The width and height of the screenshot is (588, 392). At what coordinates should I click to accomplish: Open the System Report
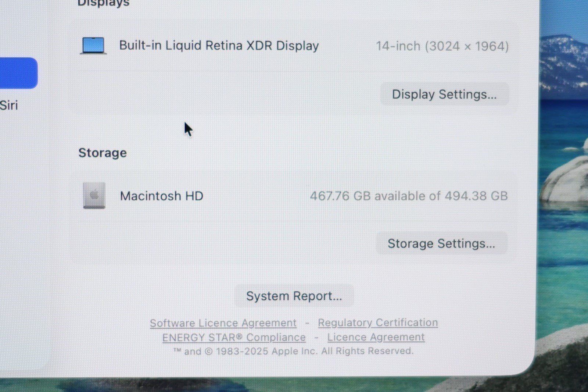click(294, 296)
